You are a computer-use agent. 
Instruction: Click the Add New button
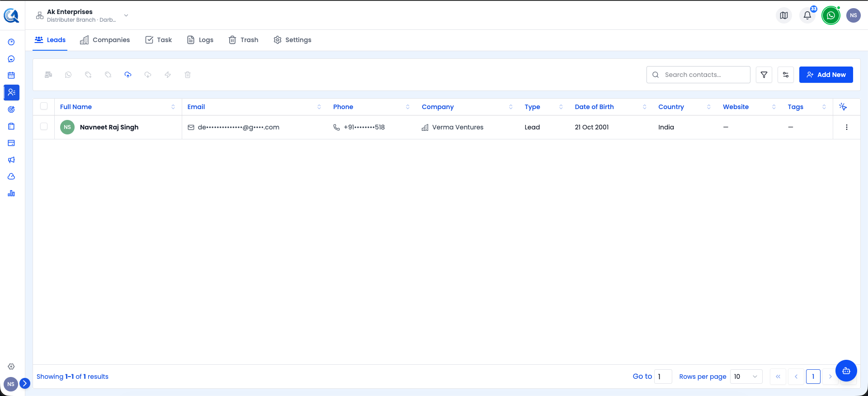click(x=826, y=75)
